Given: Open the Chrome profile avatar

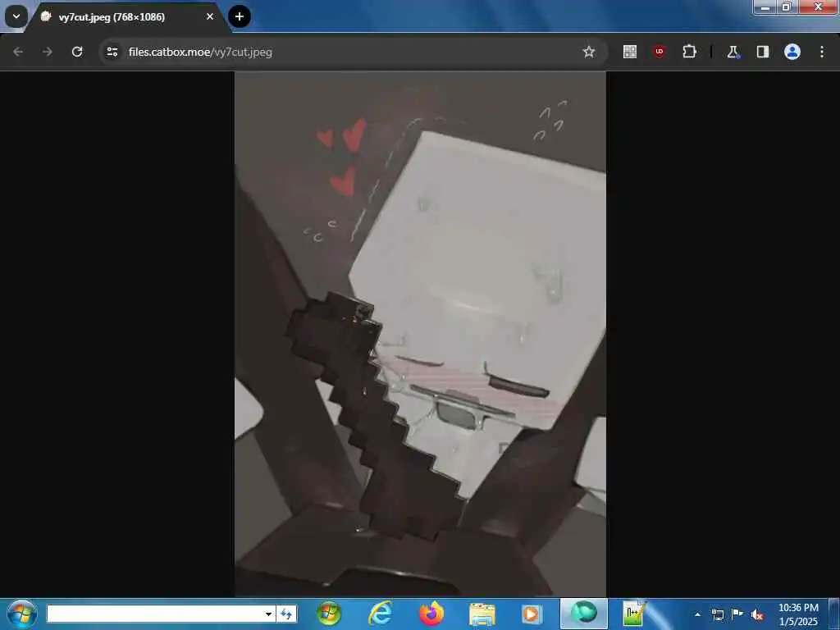Looking at the screenshot, I should [792, 52].
